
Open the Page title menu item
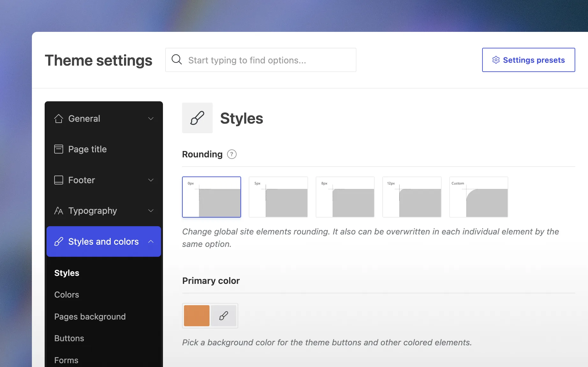(x=104, y=149)
